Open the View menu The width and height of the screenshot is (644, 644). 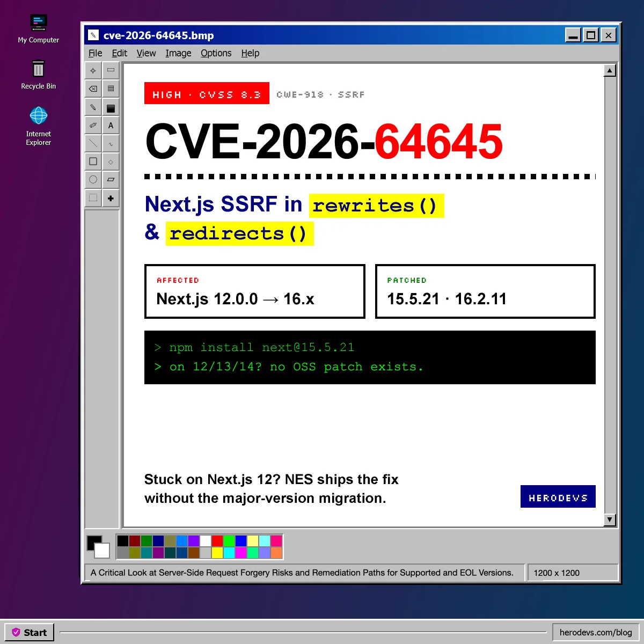point(146,53)
